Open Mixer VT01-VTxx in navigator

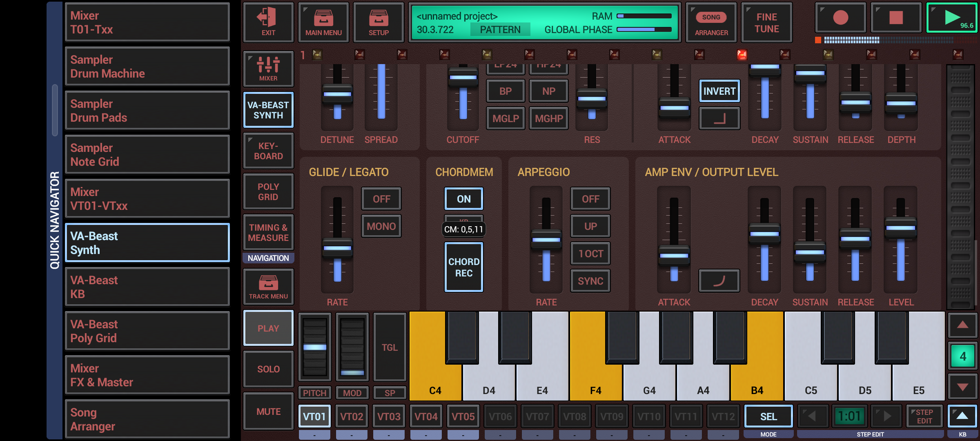147,199
